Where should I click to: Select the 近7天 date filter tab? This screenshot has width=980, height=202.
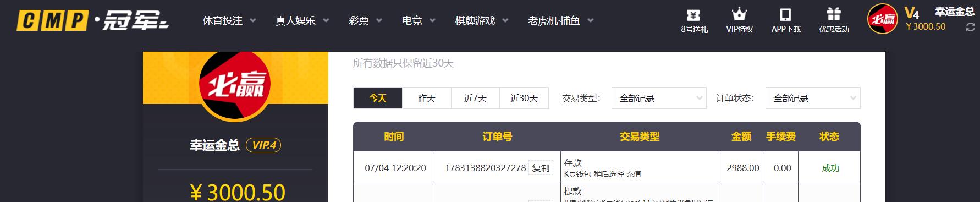pos(475,98)
